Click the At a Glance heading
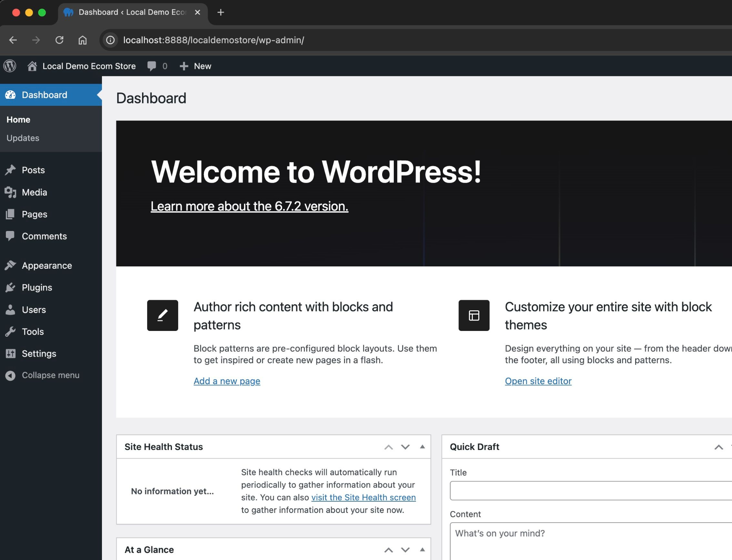This screenshot has width=732, height=560. (149, 550)
